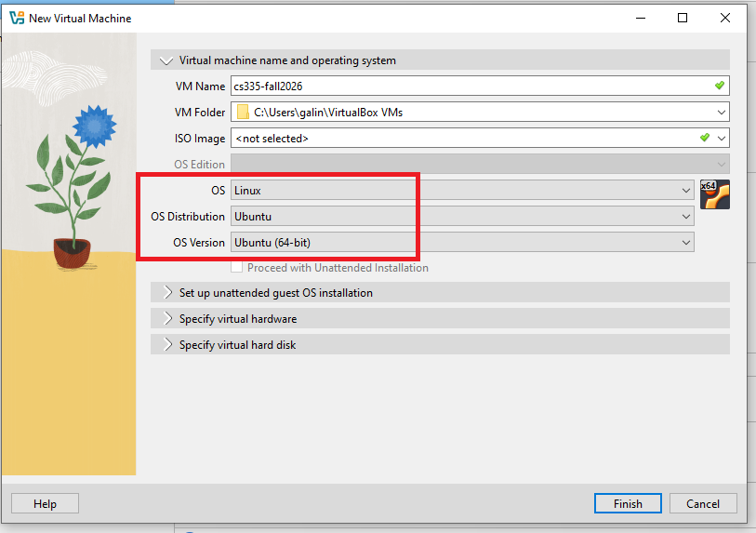Open the OS dropdown showing Linux
This screenshot has height=533, width=756.
click(x=462, y=191)
